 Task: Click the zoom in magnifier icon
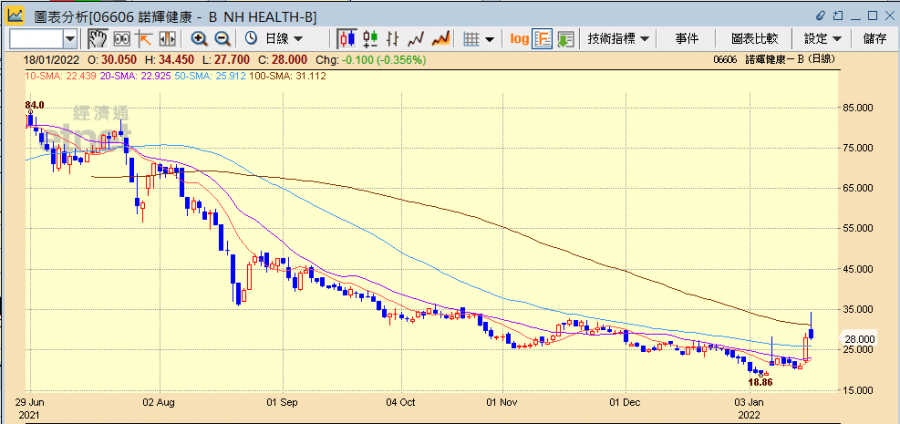pos(199,38)
